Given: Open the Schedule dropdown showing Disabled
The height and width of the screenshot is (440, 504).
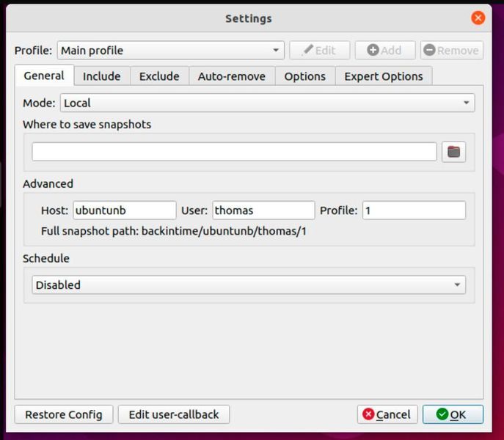Looking at the screenshot, I should click(x=249, y=285).
